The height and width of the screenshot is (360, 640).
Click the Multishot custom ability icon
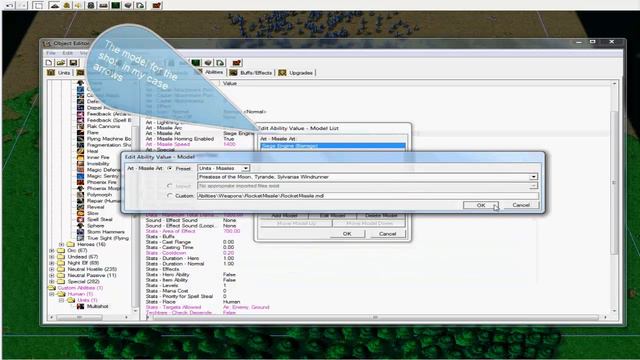[80, 306]
